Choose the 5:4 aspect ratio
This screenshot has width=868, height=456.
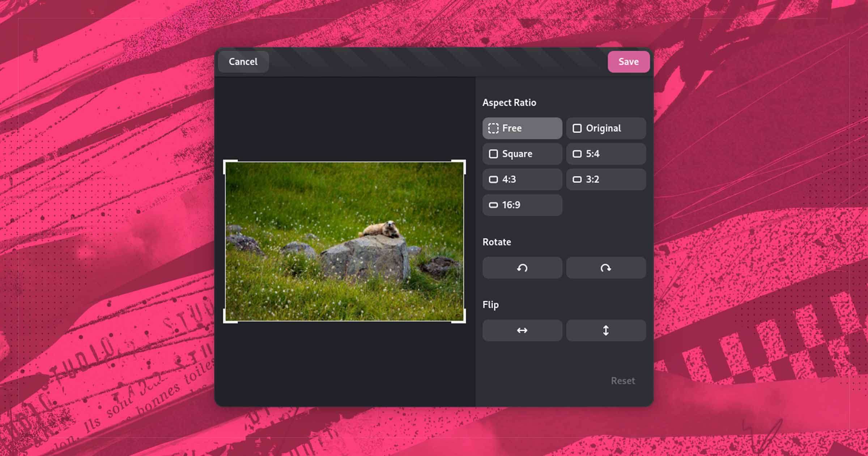(x=606, y=154)
